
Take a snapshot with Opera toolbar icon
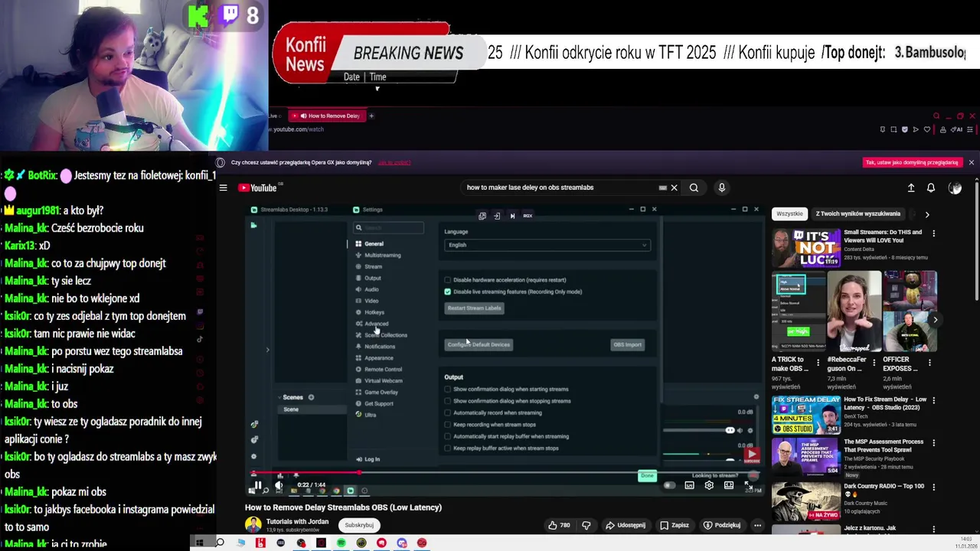(x=893, y=129)
